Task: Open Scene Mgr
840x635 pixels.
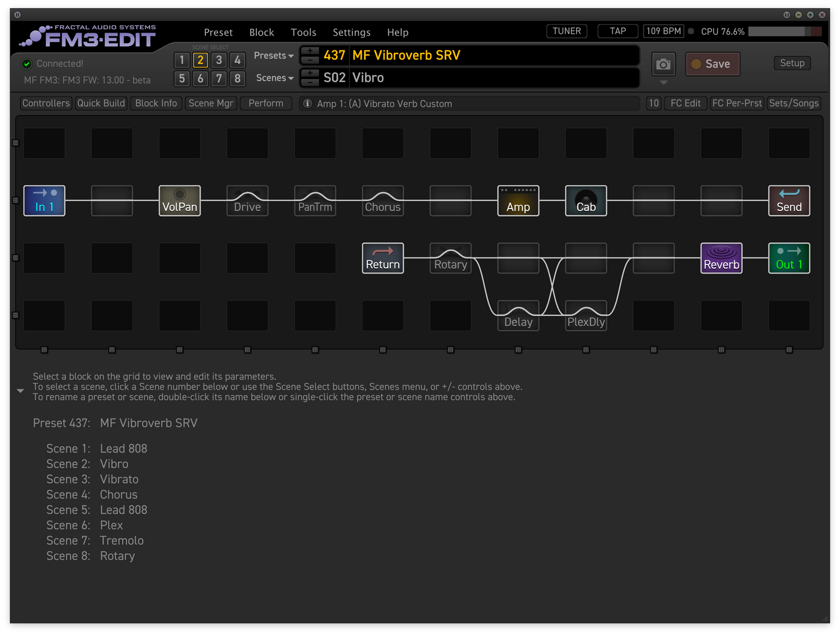Action: tap(211, 103)
